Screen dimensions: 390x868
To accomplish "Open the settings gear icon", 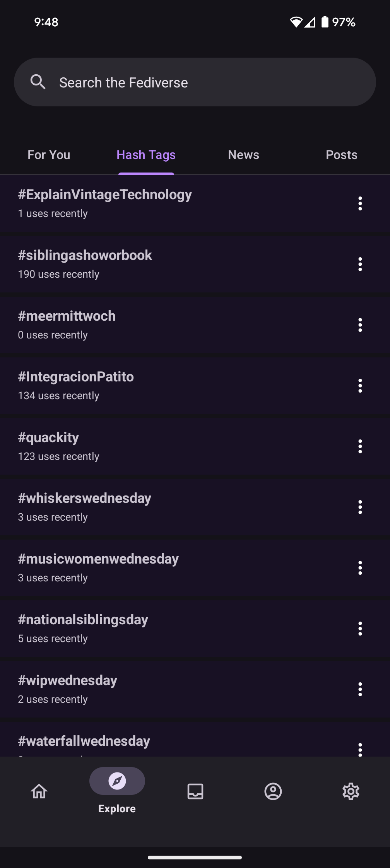I will (x=351, y=791).
